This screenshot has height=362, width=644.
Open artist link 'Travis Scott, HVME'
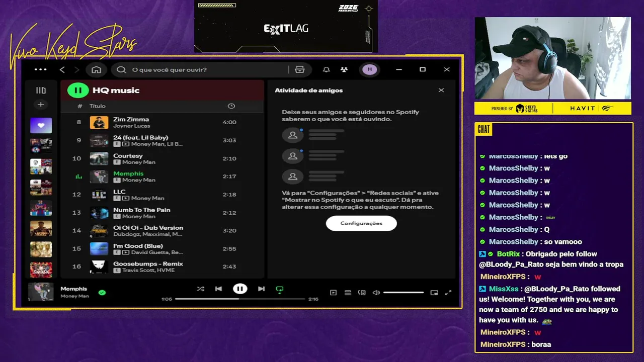148,270
